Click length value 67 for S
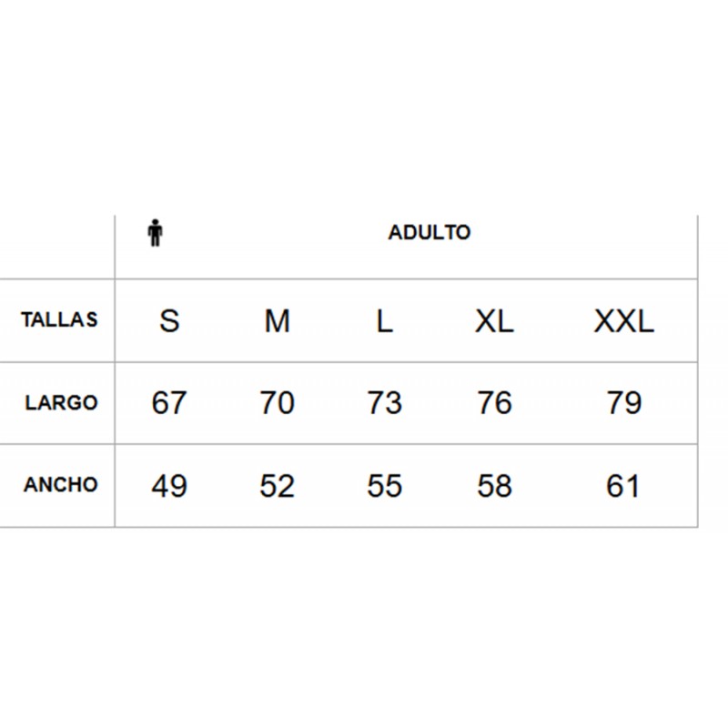 click(169, 402)
